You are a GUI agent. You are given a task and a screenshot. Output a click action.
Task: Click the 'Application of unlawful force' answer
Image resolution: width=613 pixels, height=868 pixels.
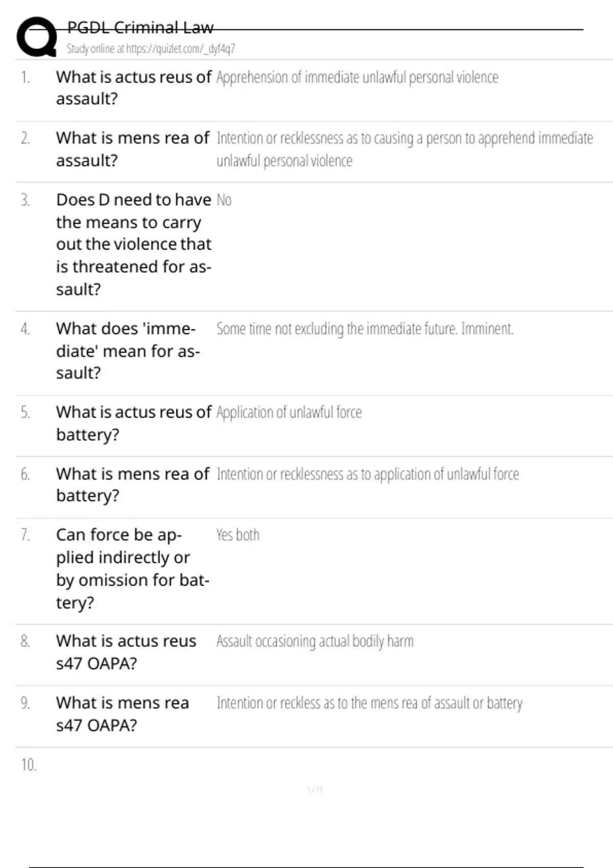289,413
